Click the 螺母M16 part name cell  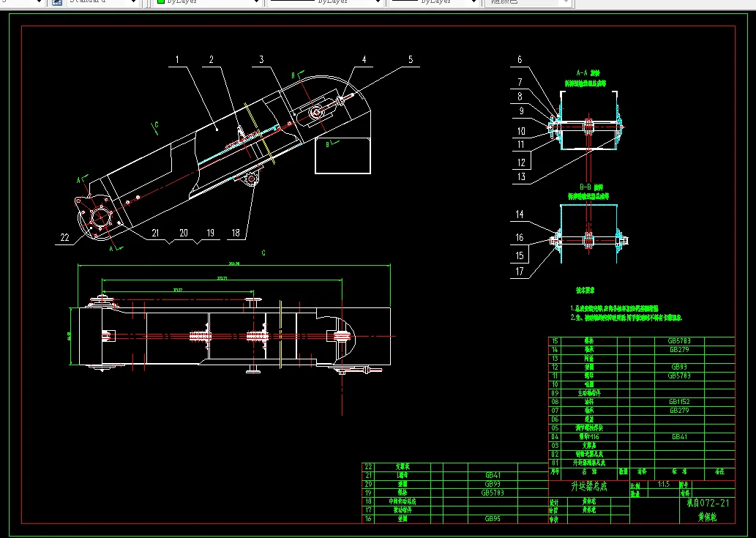[588, 437]
